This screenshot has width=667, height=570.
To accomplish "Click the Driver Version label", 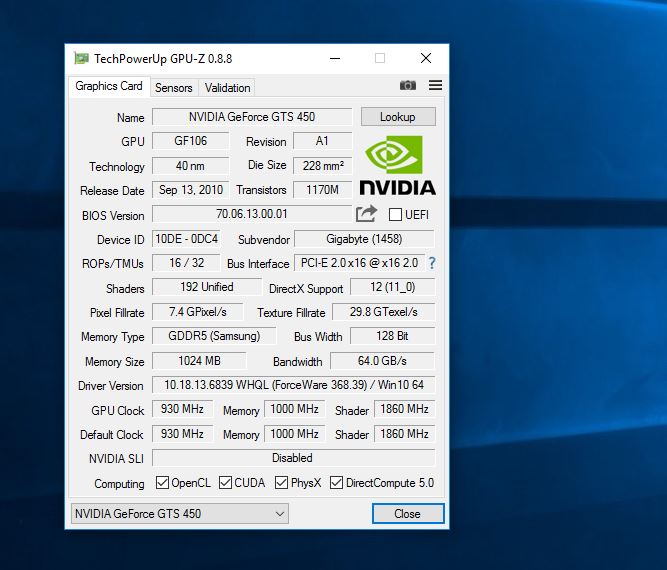I will pos(111,386).
